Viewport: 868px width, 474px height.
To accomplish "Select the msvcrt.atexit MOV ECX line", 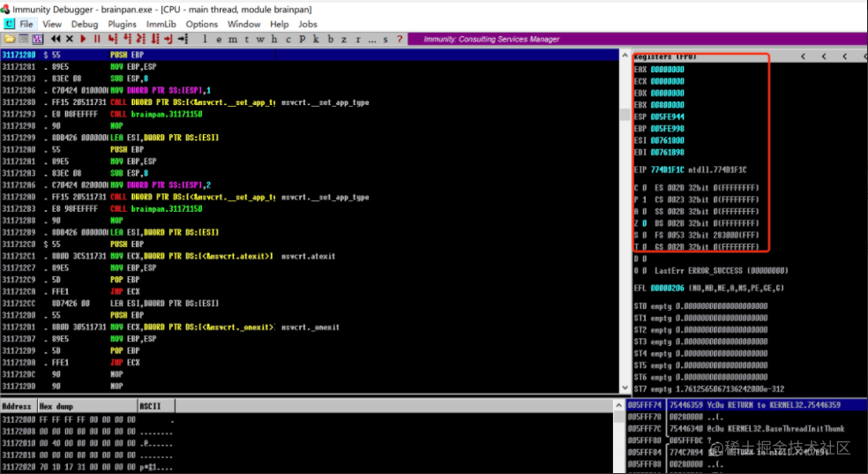I will [309, 256].
